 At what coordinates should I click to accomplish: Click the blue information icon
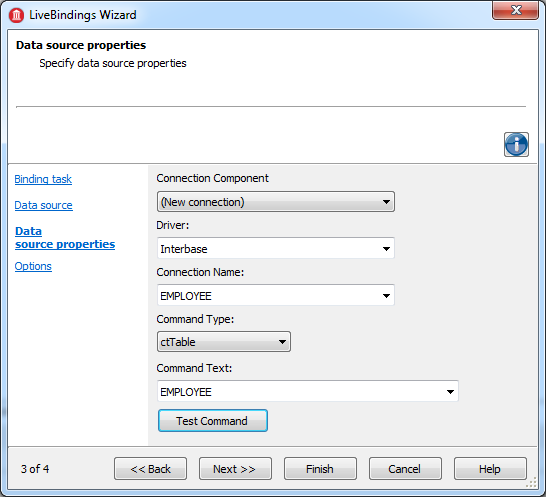pyautogui.click(x=516, y=144)
